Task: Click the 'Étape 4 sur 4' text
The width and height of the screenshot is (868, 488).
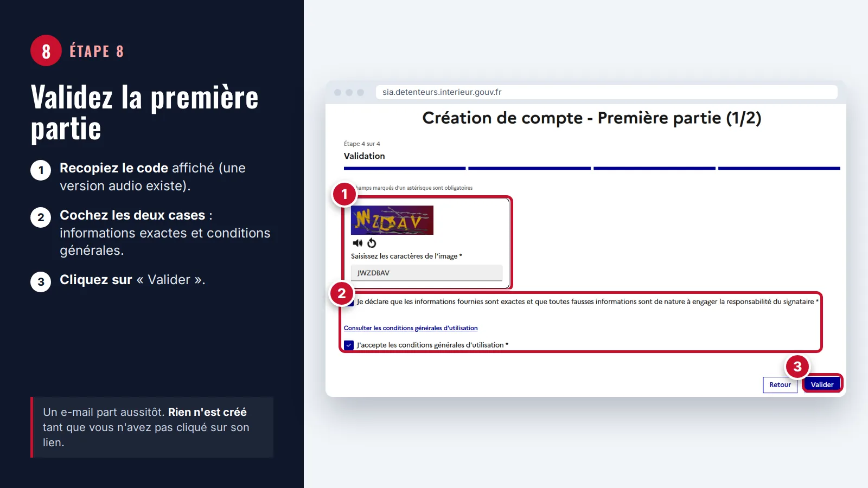Action: point(362,144)
